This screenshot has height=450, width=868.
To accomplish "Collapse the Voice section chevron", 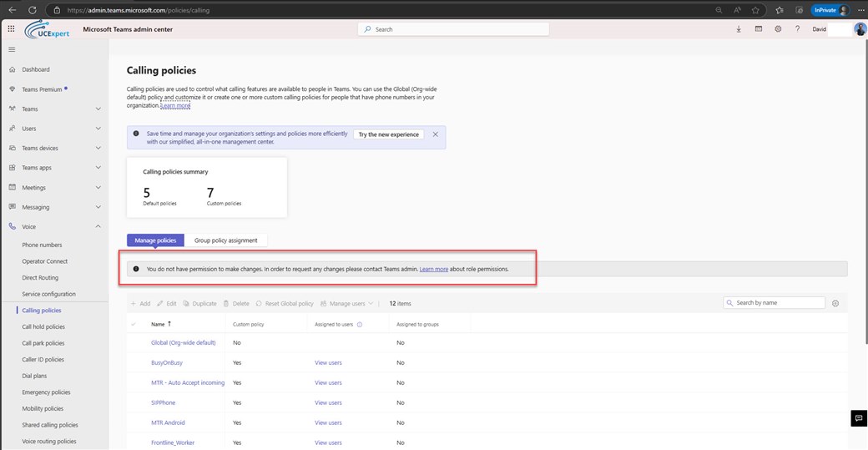I will (x=98, y=226).
